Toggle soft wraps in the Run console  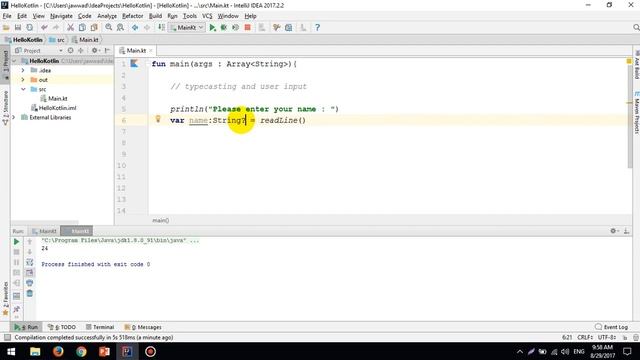[30, 262]
